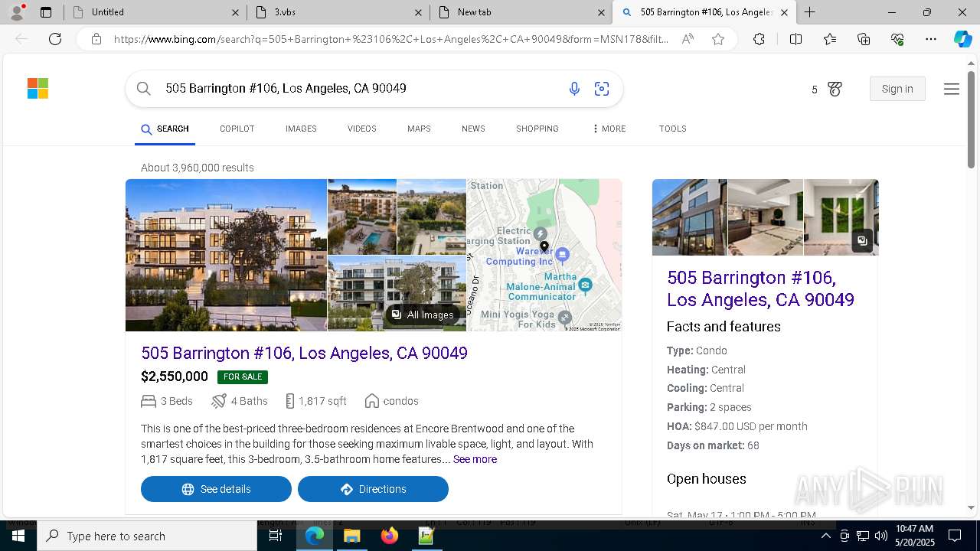Screen dimensions: 980x551
Task: Open notification center icon
Action: [955, 536]
